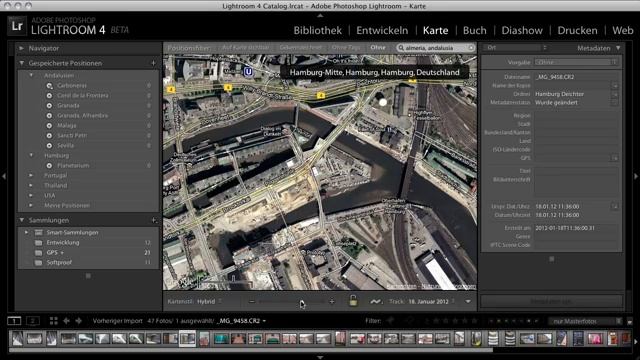640x360 pixels.
Task: Select the Ohne location filter
Action: (378, 47)
